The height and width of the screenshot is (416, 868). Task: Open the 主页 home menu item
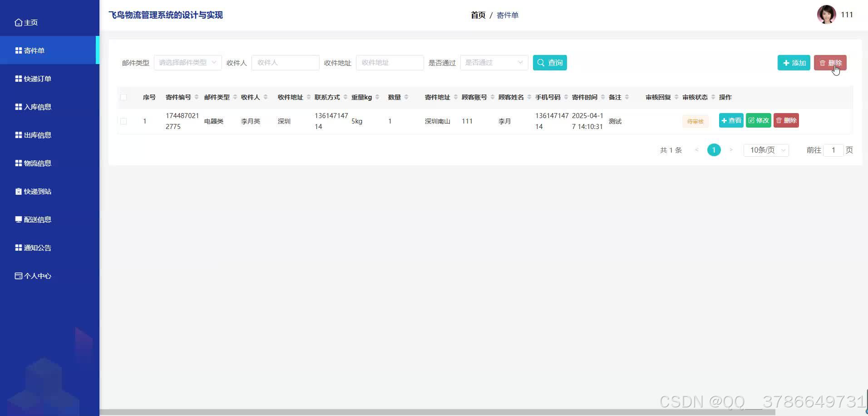(26, 22)
